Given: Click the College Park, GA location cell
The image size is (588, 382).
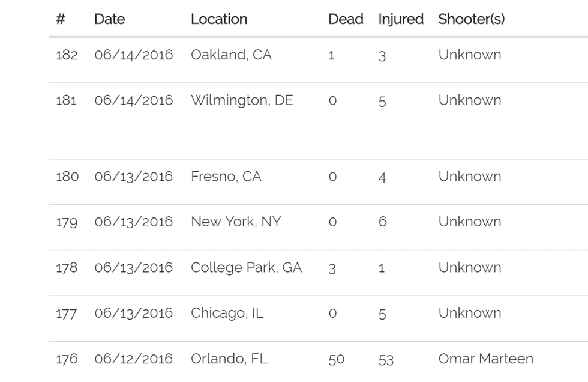Looking at the screenshot, I should click(x=246, y=267).
